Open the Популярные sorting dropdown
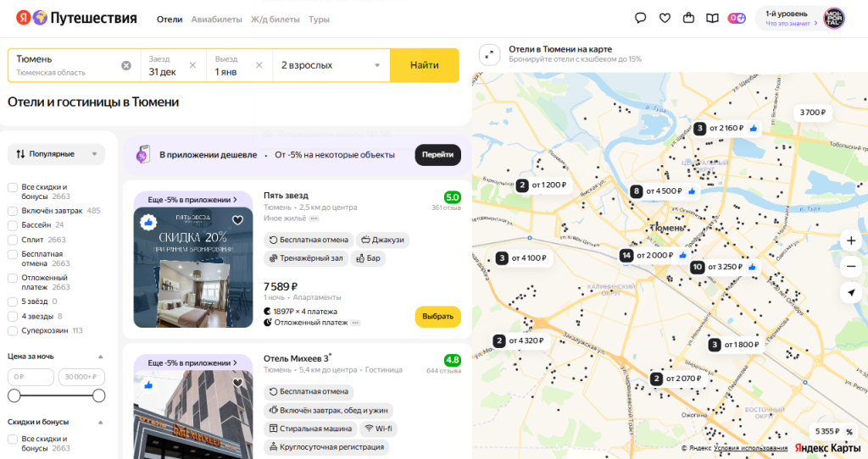868x459 pixels. [x=56, y=154]
